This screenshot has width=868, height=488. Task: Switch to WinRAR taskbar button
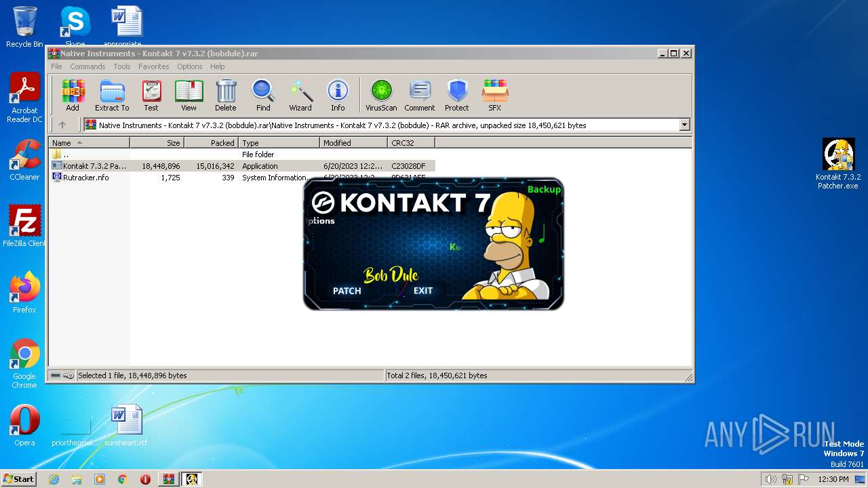(168, 479)
